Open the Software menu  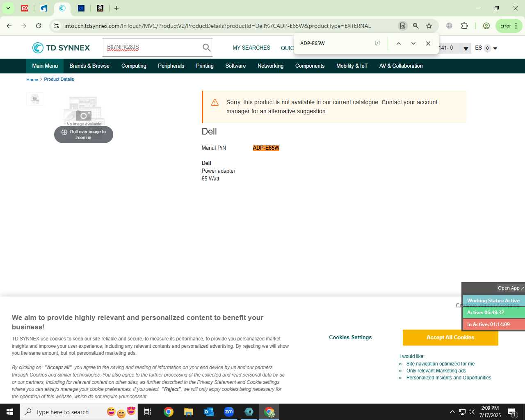pyautogui.click(x=235, y=66)
